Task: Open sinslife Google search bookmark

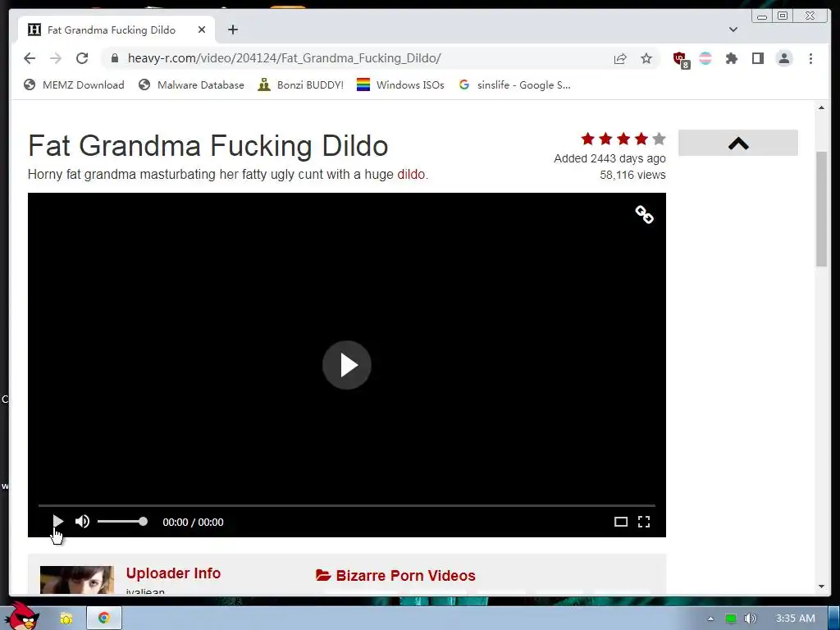Action: (x=515, y=84)
